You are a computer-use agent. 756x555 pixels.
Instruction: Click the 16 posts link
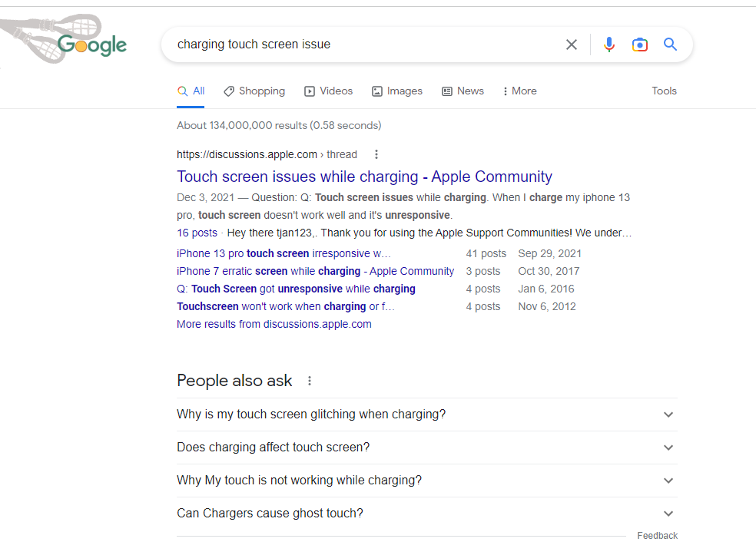tap(197, 233)
